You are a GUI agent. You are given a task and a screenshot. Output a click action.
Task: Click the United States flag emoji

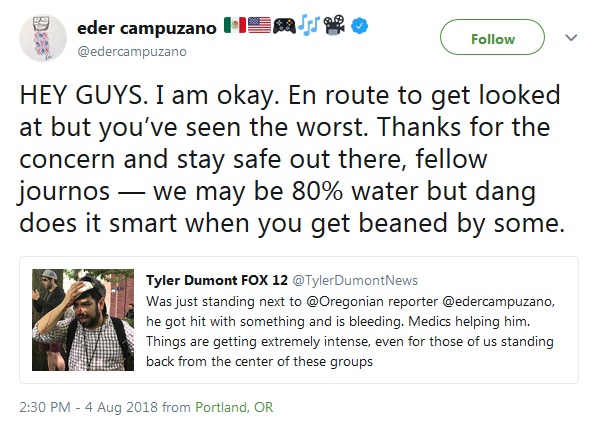(259, 25)
